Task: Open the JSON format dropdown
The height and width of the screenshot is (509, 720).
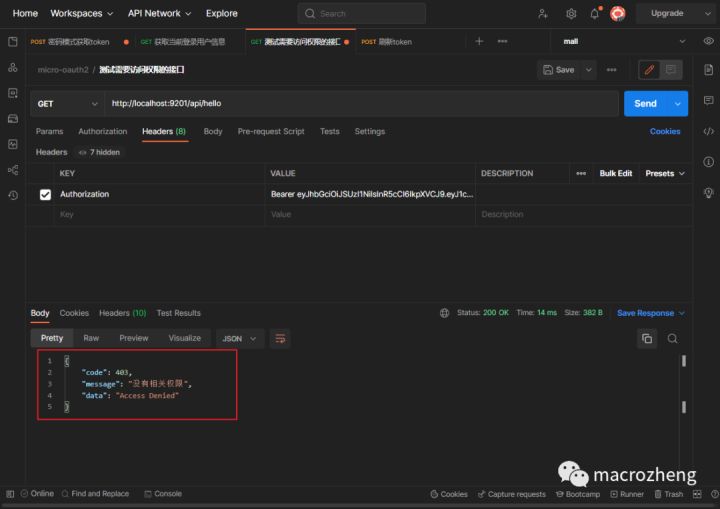Action: pos(239,339)
